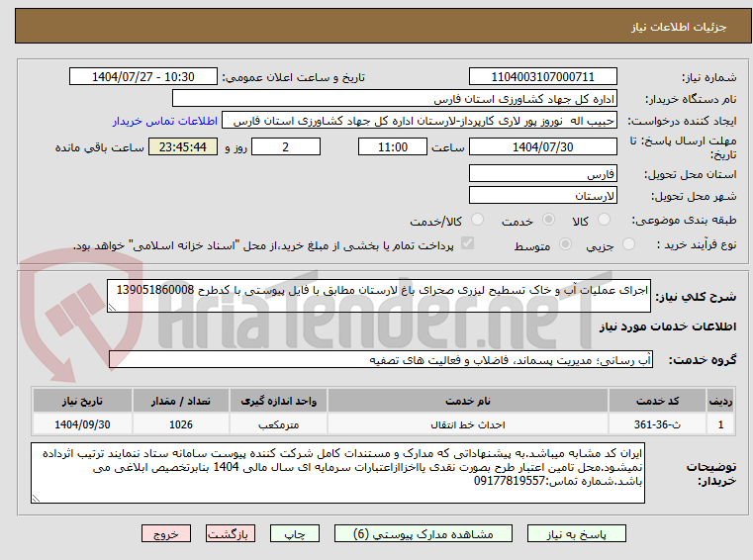Click unit cell مترمکعب
The width and height of the screenshot is (753, 560).
(278, 424)
